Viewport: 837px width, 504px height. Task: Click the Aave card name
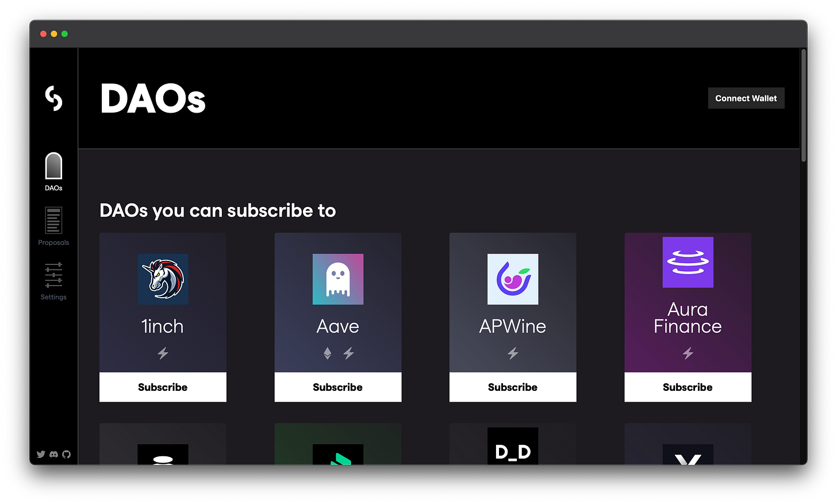[x=338, y=326]
